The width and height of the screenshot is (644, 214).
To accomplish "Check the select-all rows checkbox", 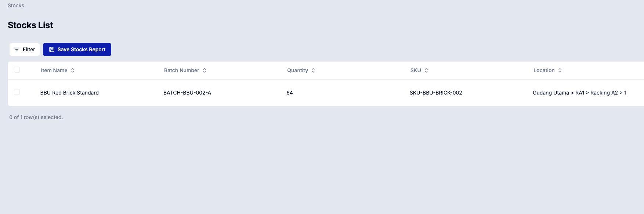I will pos(17,70).
